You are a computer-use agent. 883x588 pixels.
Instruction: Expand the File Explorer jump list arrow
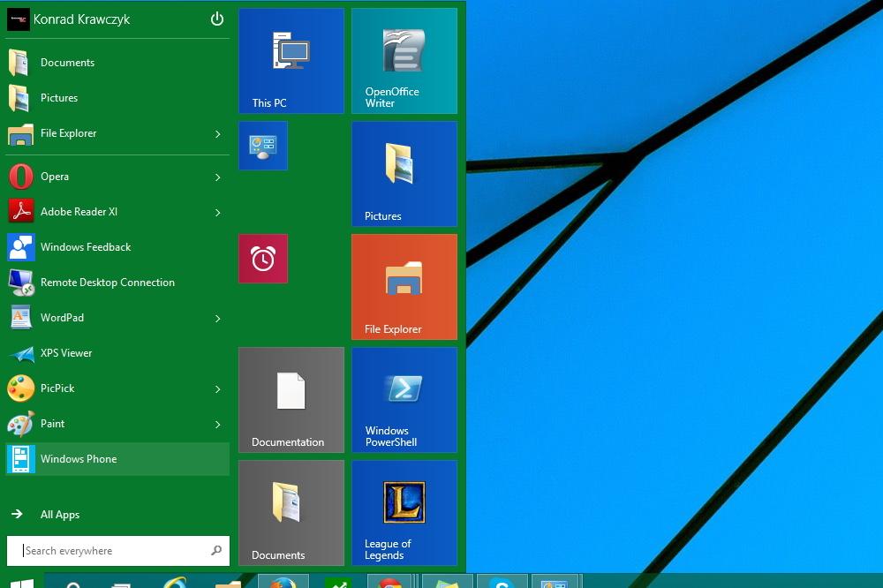[218, 133]
